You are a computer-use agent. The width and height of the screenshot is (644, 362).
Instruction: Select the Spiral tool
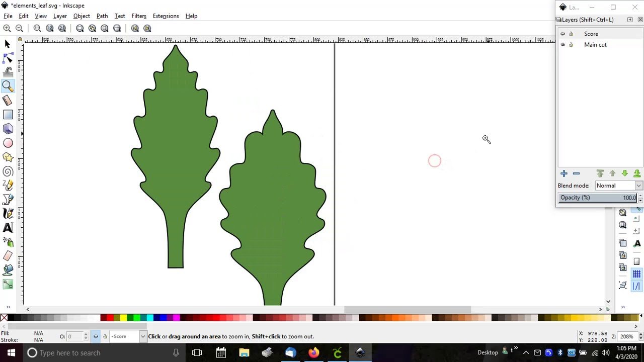[x=8, y=172]
